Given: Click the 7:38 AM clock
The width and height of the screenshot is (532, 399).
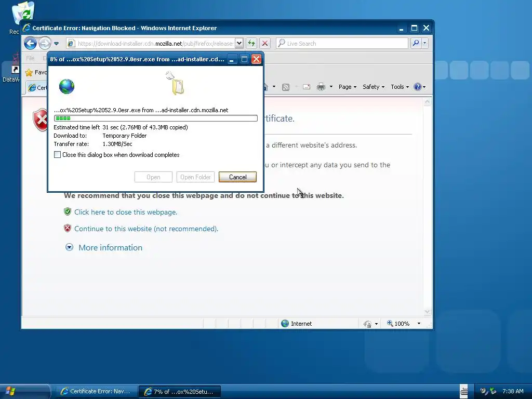Looking at the screenshot, I should tap(513, 391).
